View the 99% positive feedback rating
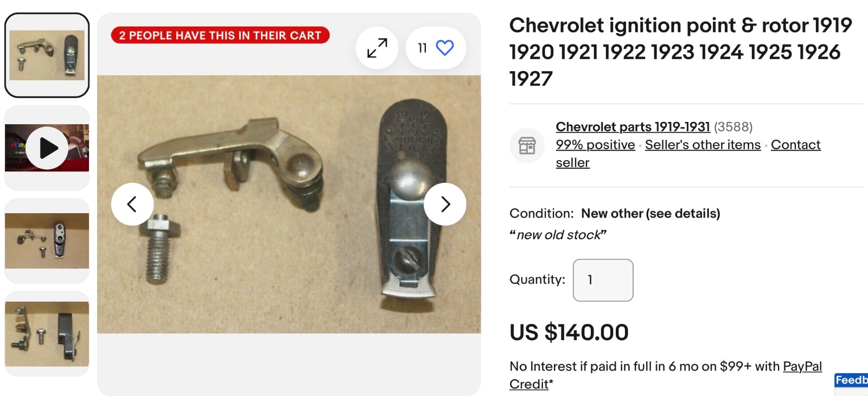868x396 pixels. [595, 145]
